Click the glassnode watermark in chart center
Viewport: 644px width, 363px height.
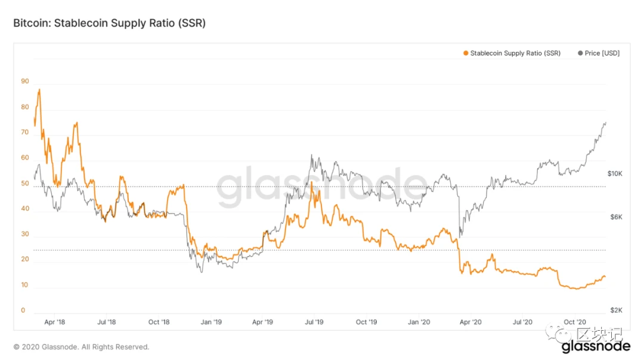[321, 186]
